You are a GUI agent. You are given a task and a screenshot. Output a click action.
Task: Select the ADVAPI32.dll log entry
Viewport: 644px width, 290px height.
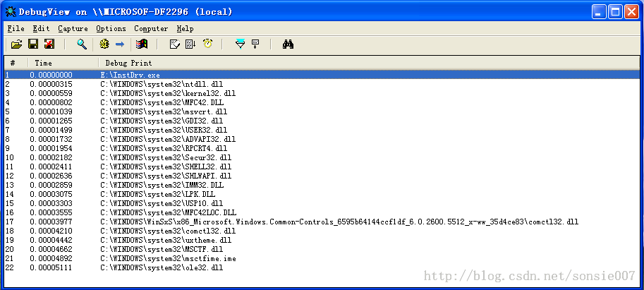(322, 139)
